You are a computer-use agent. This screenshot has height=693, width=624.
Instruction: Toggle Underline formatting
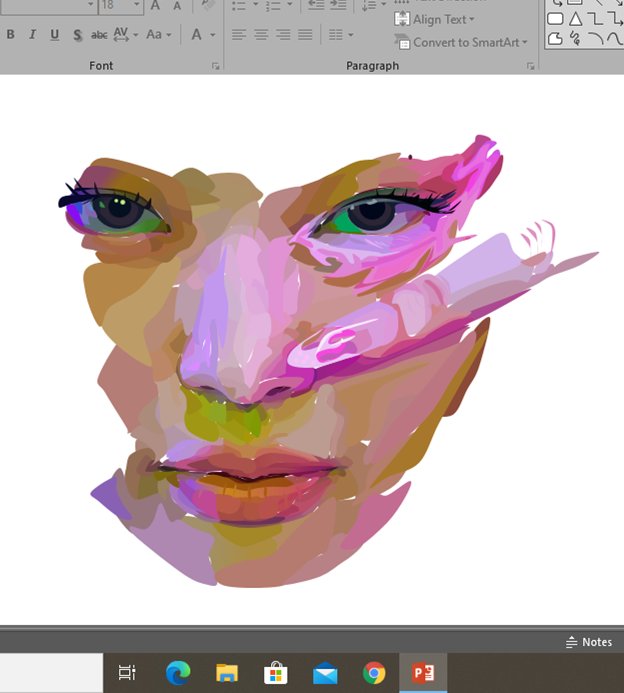pyautogui.click(x=54, y=34)
